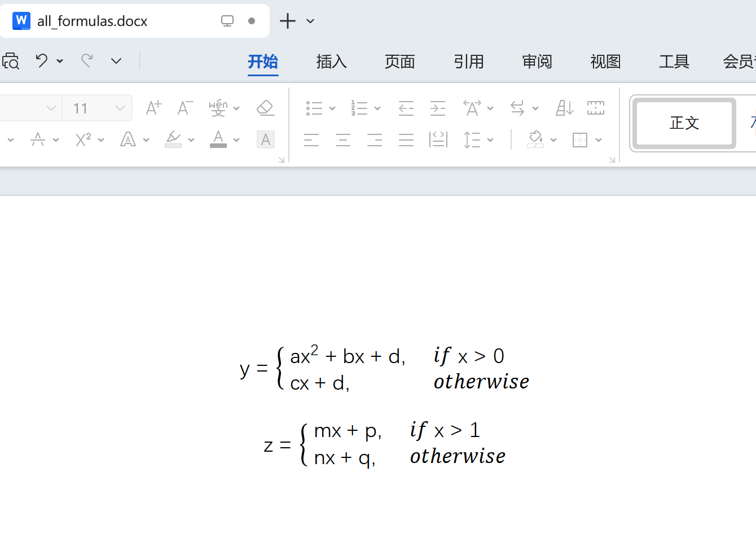Create a new document via the plus button
This screenshot has height=546, width=756.
[288, 21]
